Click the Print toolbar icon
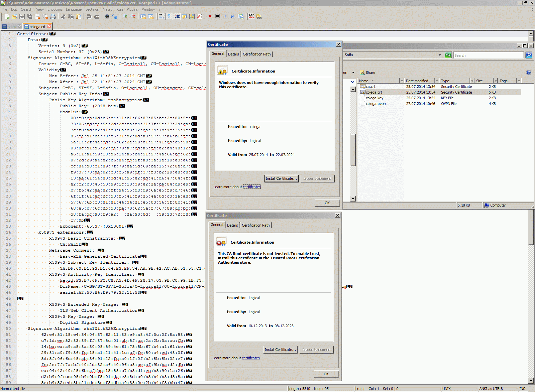 (x=53, y=16)
